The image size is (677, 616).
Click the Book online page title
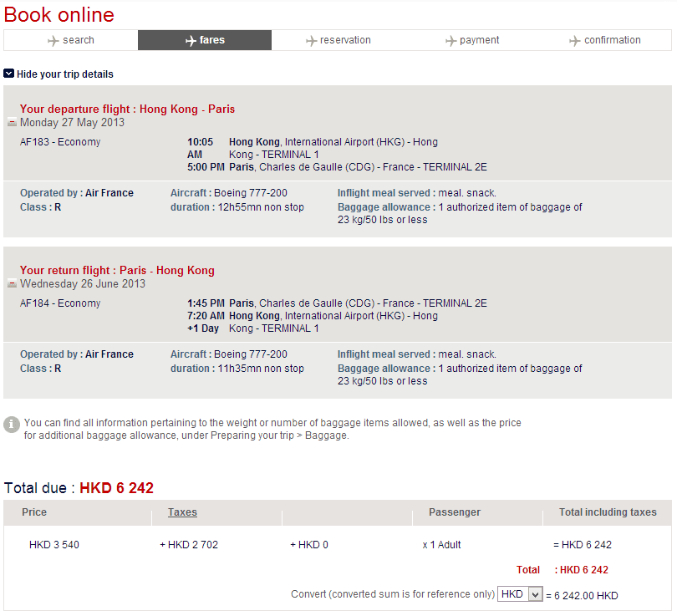pyautogui.click(x=59, y=14)
